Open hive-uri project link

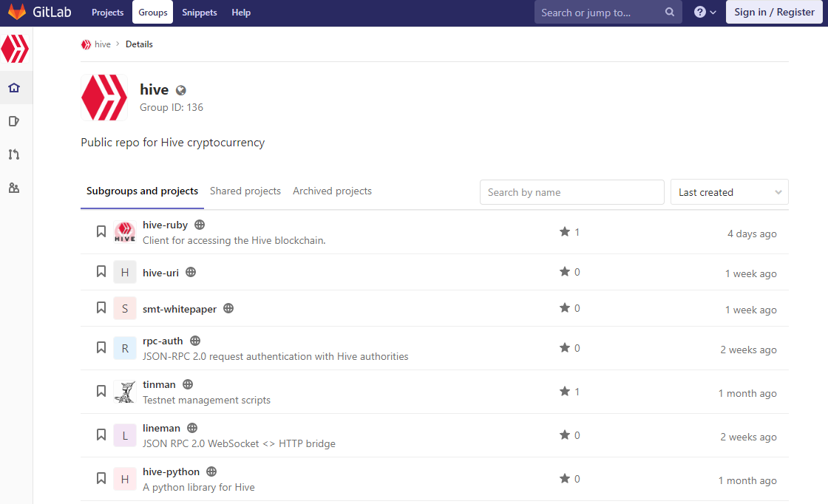tap(160, 273)
